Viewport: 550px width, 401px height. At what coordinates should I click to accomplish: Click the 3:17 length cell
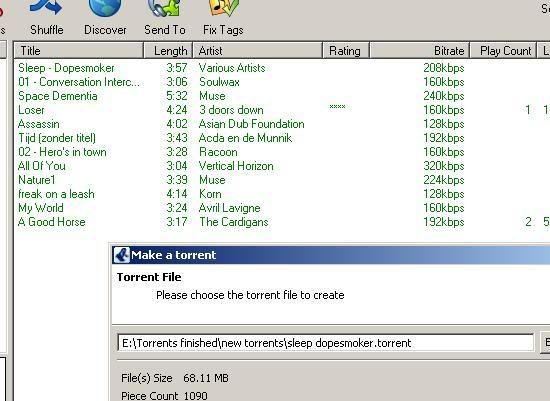[x=177, y=222]
